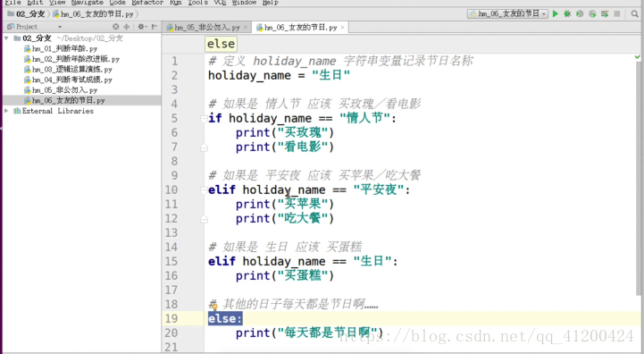The height and width of the screenshot is (354, 644).
Task: Click fold end marker at line 7
Action: (204, 147)
